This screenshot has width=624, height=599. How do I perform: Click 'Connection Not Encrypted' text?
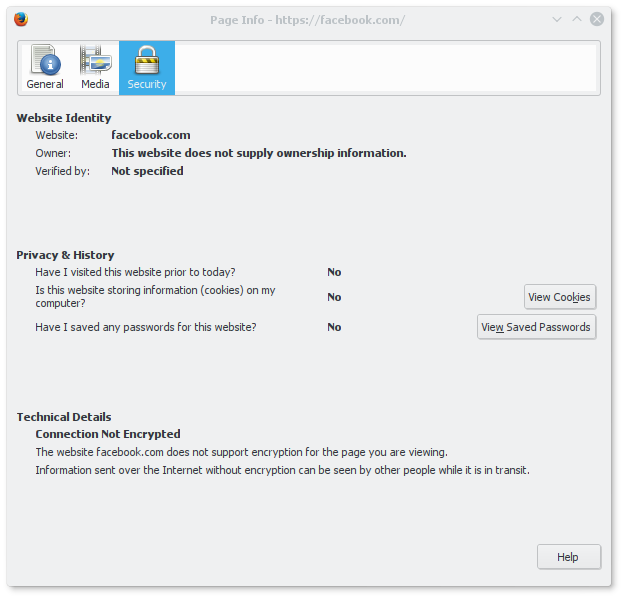pos(108,434)
